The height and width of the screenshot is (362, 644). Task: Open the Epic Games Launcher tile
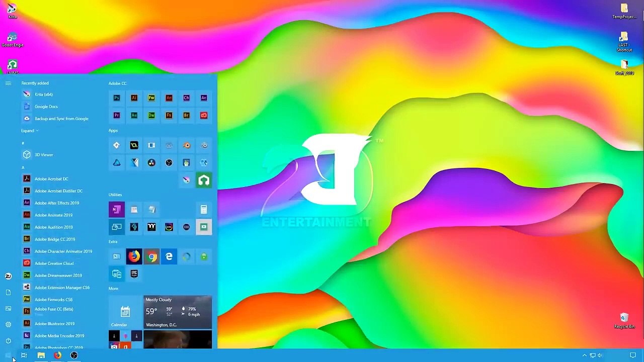[134, 274]
